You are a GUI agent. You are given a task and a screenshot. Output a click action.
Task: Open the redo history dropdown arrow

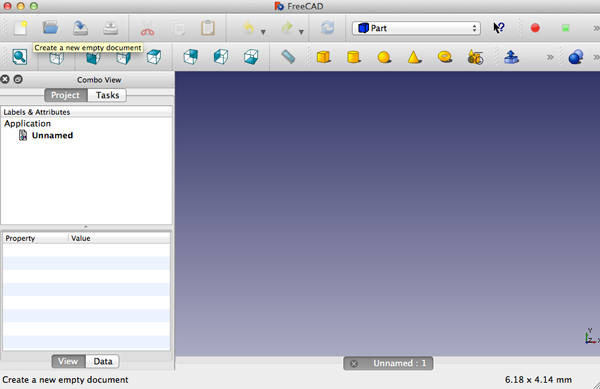[302, 32]
